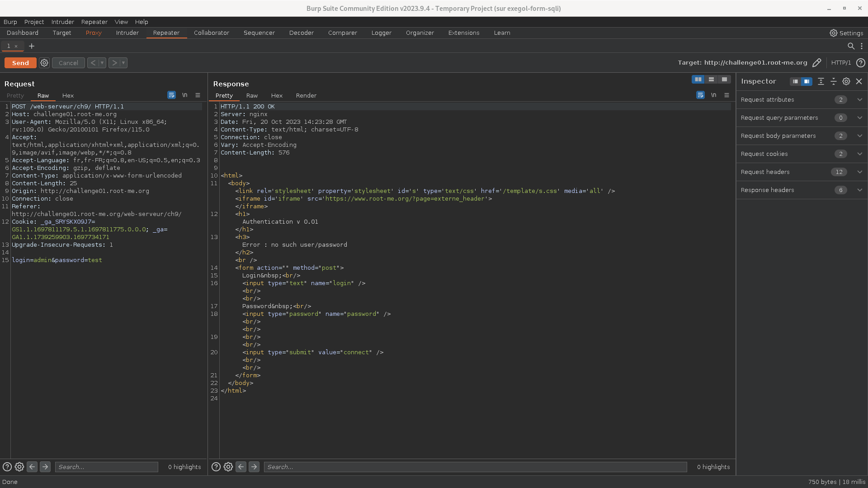
Task: Click the Repeater tab search icon
Action: [851, 46]
